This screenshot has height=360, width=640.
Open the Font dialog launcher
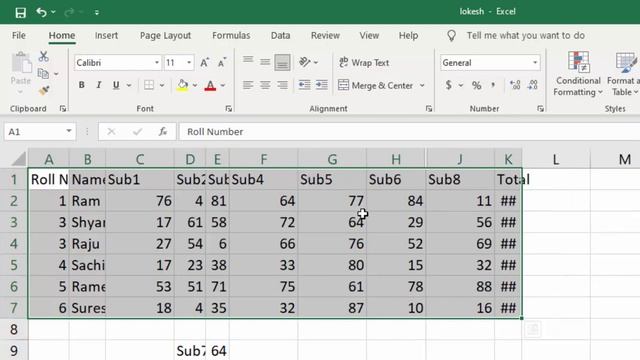click(229, 109)
